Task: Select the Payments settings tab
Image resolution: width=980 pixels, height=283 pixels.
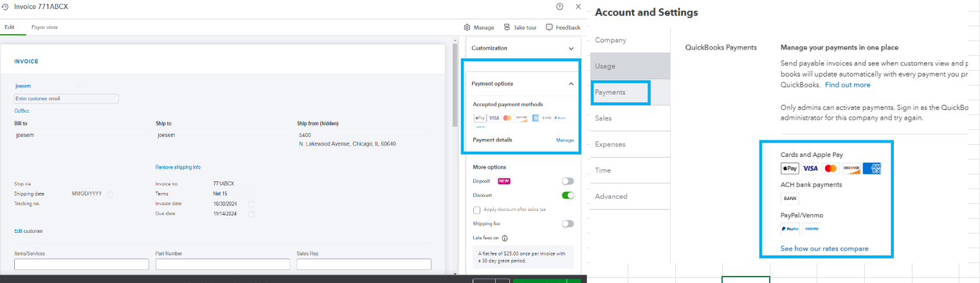Action: click(x=630, y=92)
